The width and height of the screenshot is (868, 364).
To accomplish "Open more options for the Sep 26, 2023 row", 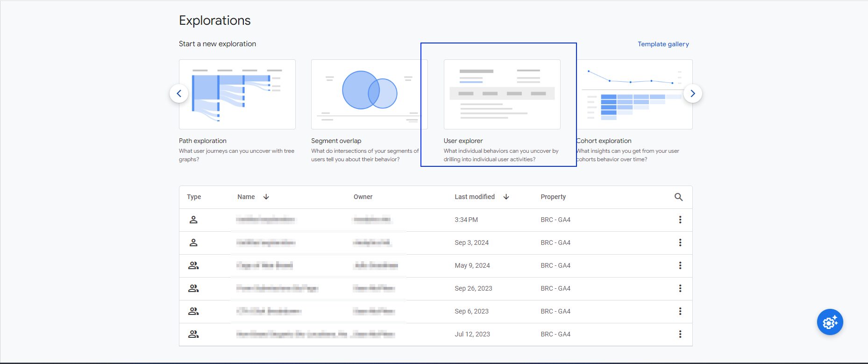I will click(x=680, y=288).
